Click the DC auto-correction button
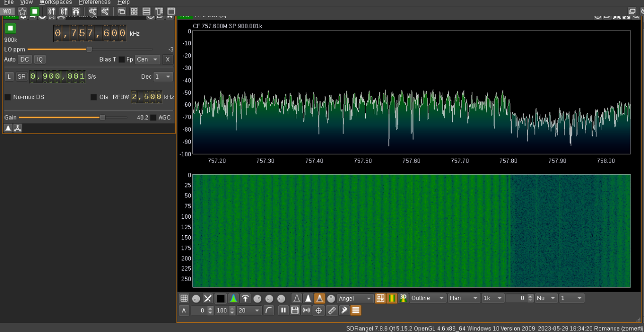Image resolution: width=644 pixels, height=332 pixels. point(25,59)
